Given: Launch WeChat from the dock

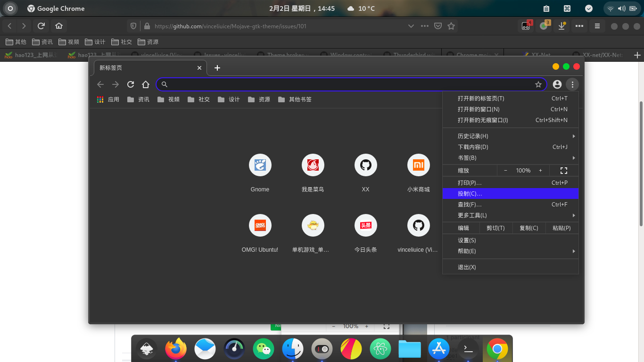Looking at the screenshot, I should pos(263,349).
